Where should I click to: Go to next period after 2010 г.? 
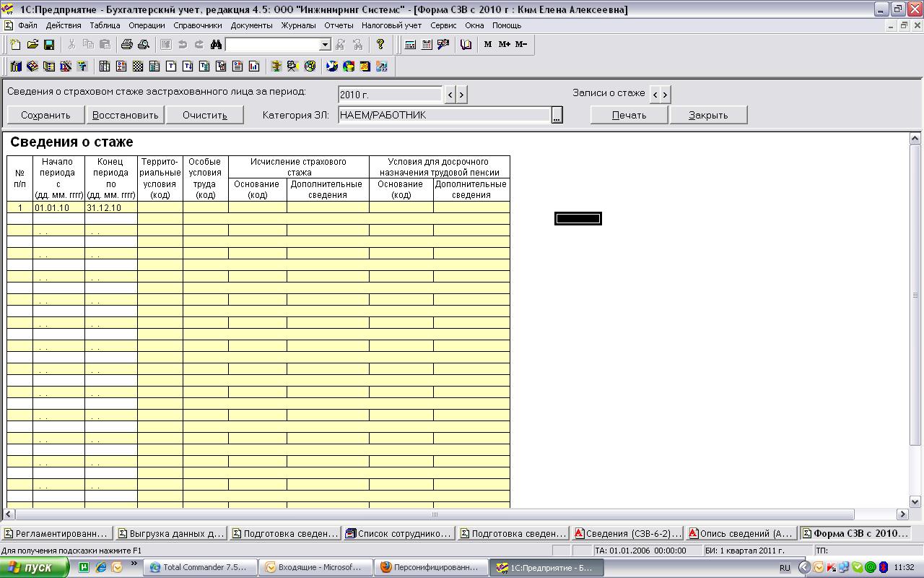pos(461,95)
